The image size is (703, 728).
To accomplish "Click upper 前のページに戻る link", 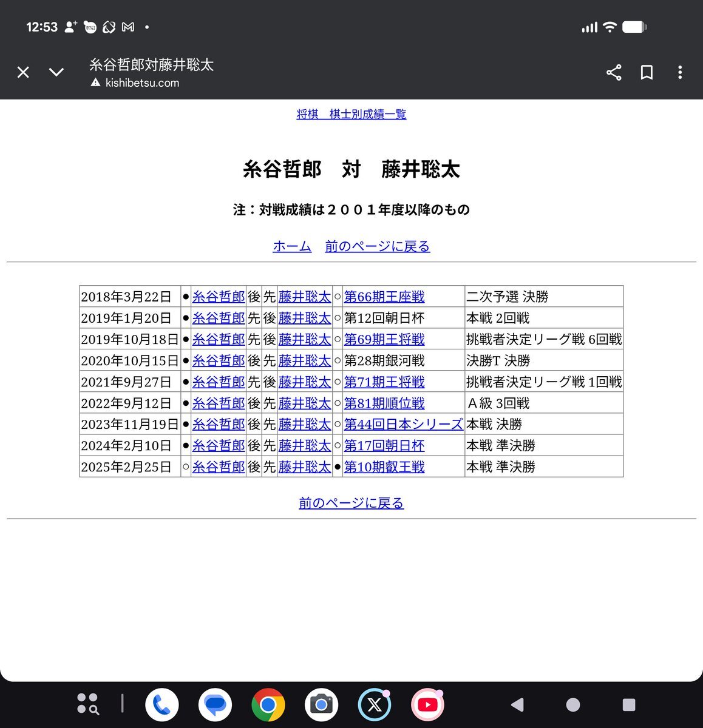I will (377, 246).
